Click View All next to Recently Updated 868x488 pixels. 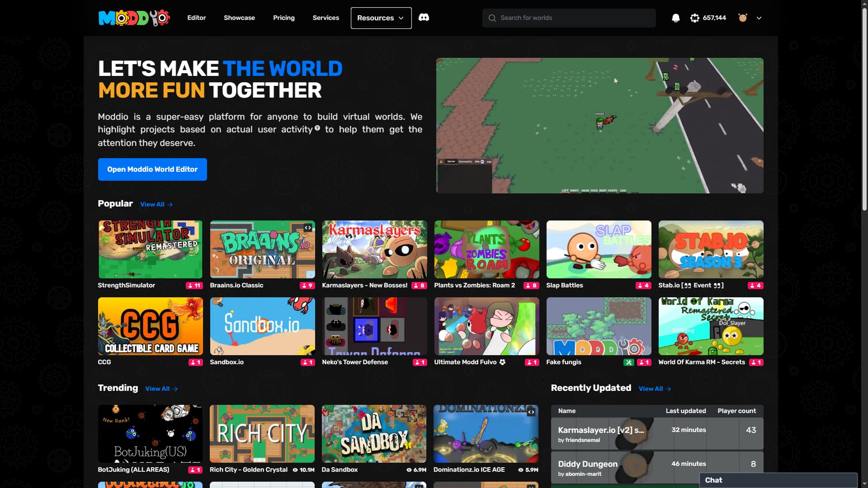655,389
